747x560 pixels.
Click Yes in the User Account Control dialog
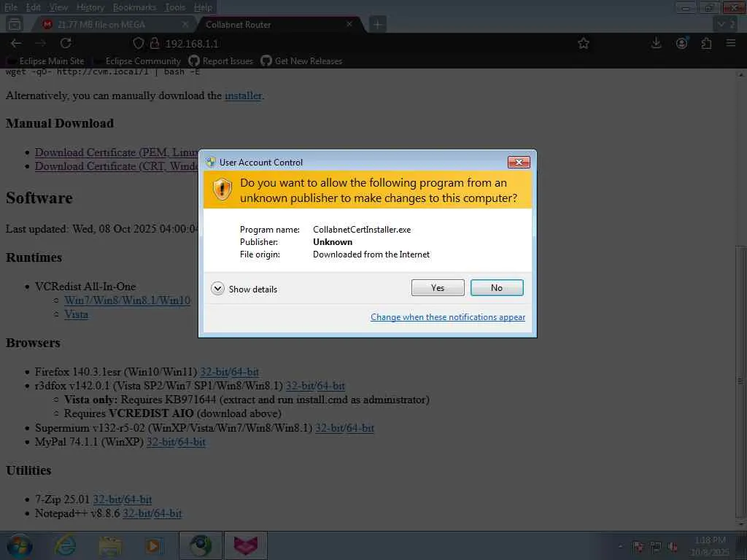438,287
